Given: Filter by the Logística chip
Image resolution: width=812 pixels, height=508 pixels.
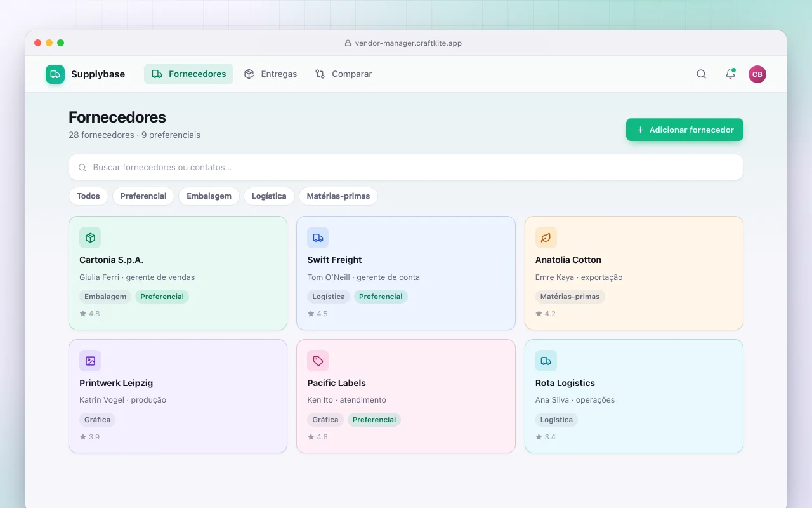Looking at the screenshot, I should coord(269,196).
